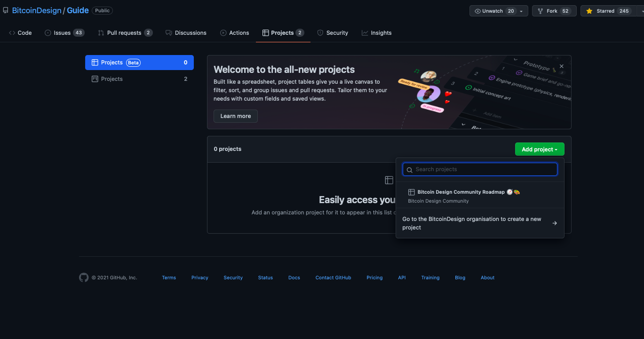The height and width of the screenshot is (339, 644).
Task: Open the Security tab
Action: point(333,33)
